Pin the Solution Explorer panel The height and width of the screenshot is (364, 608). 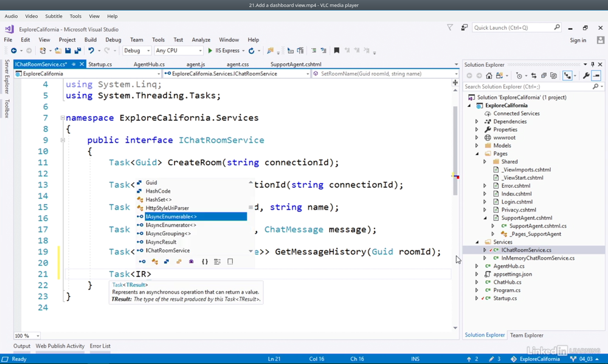(592, 64)
